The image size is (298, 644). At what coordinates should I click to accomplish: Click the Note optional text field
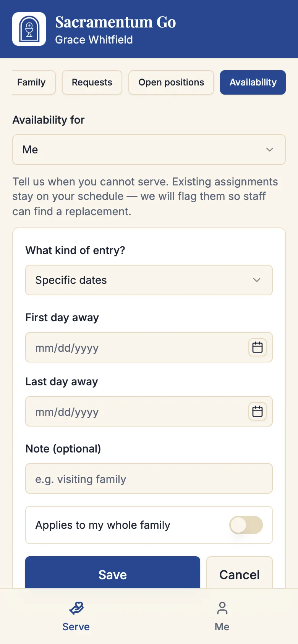coord(149,478)
